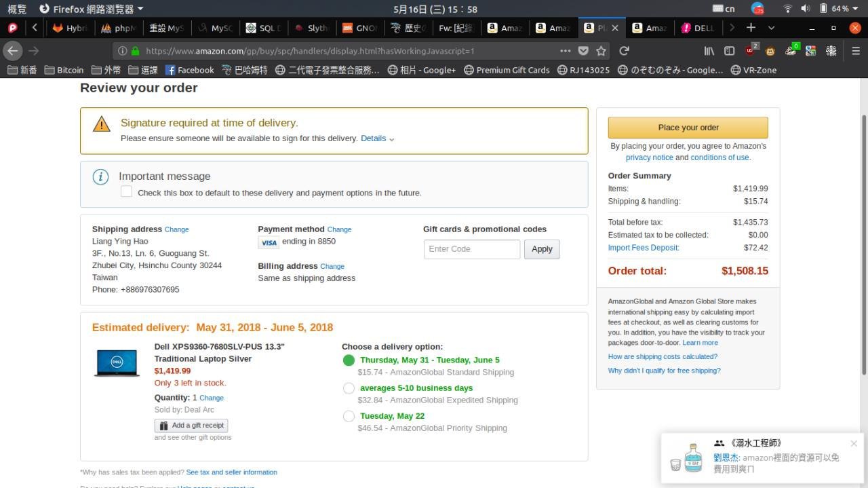The height and width of the screenshot is (488, 868).
Task: Close the current Place Order tab
Action: pos(615,28)
